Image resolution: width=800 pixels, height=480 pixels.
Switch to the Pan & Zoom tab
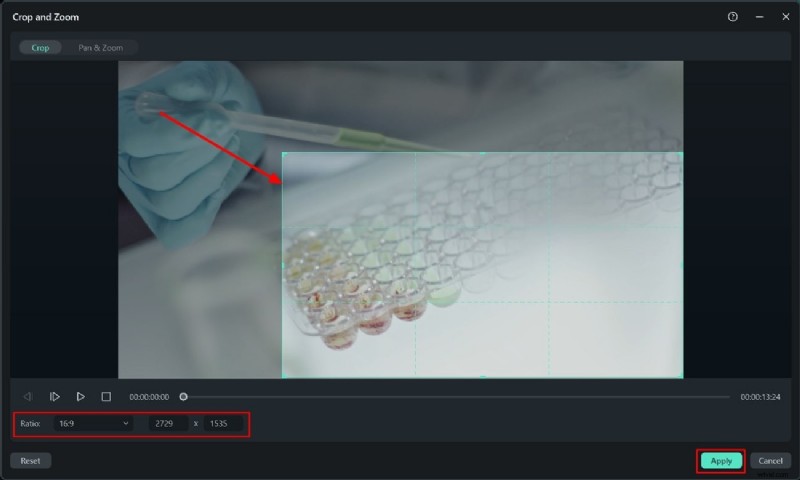[x=101, y=47]
